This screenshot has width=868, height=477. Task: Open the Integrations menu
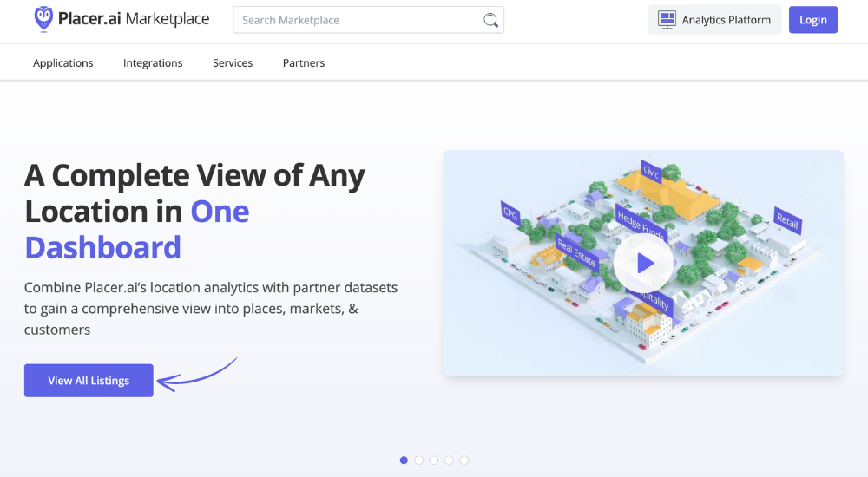(153, 63)
